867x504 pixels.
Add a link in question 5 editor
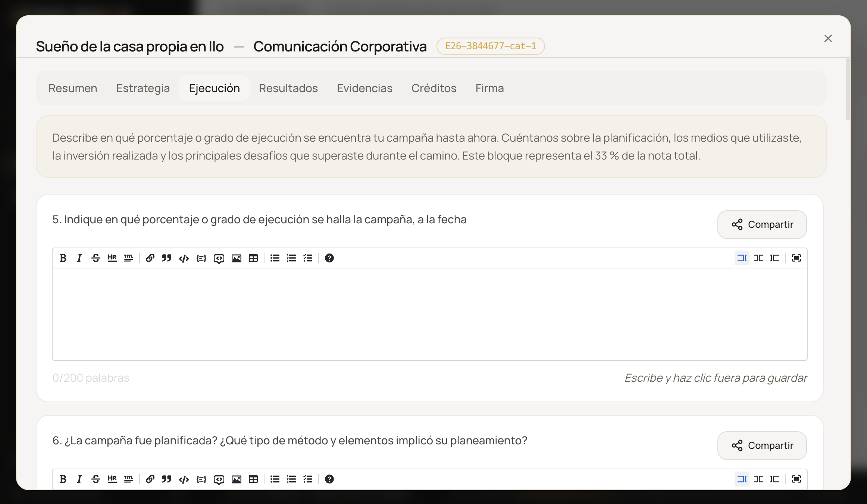point(150,258)
